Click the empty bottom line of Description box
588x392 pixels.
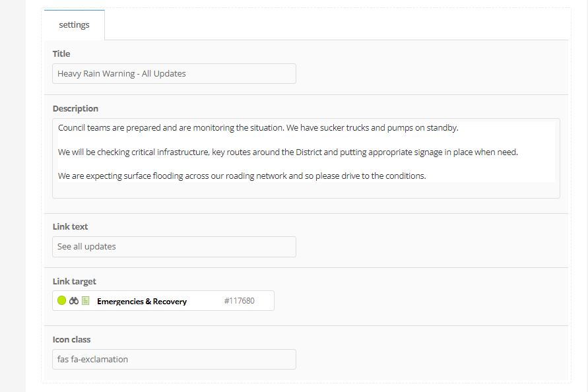306,190
